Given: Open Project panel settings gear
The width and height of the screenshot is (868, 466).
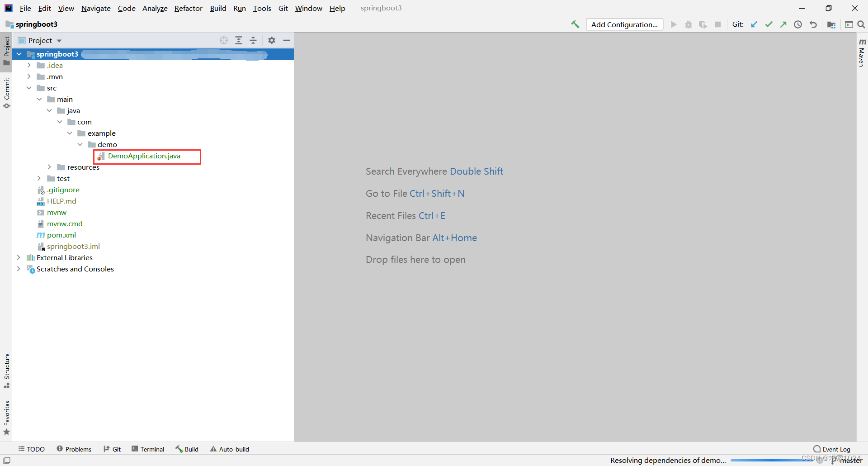Looking at the screenshot, I should [x=271, y=40].
